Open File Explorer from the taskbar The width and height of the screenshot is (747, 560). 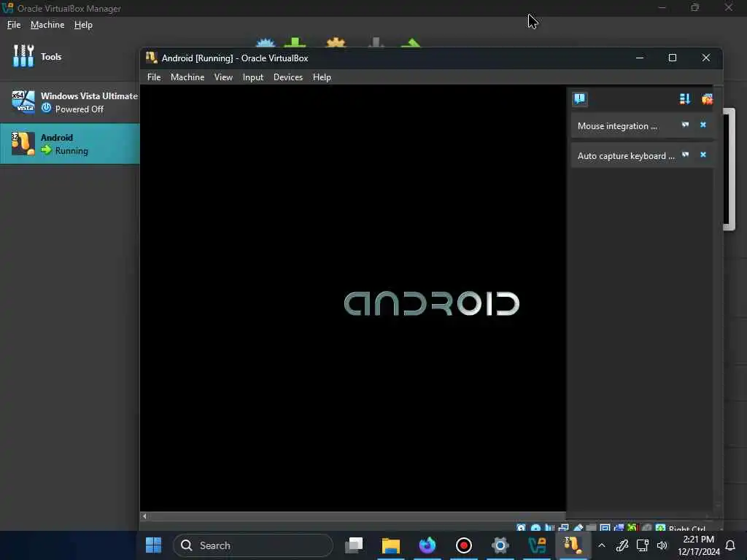(391, 545)
